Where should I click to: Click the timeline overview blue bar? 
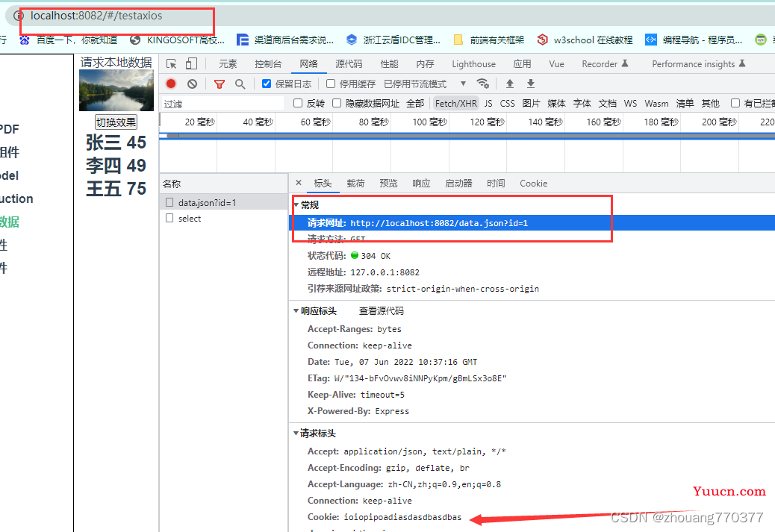[x=467, y=136]
